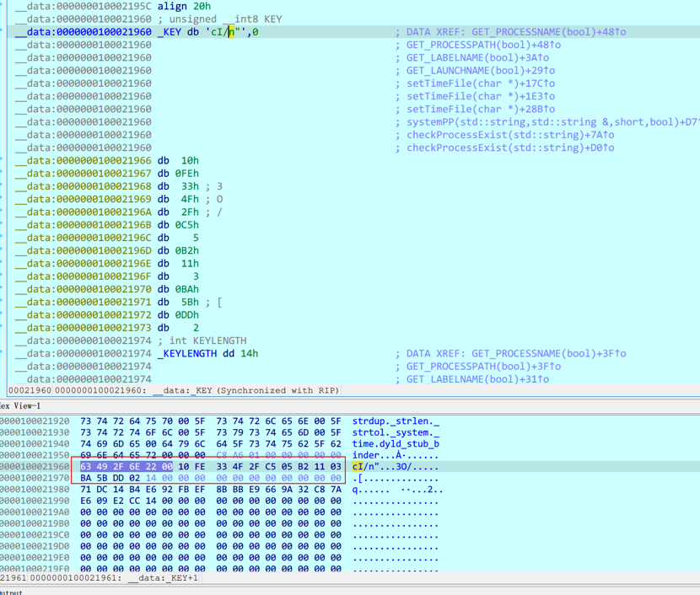The width and height of the screenshot is (700, 595).
Task: Follow xref setTimeFile(char *)+17C
Action: [481, 83]
